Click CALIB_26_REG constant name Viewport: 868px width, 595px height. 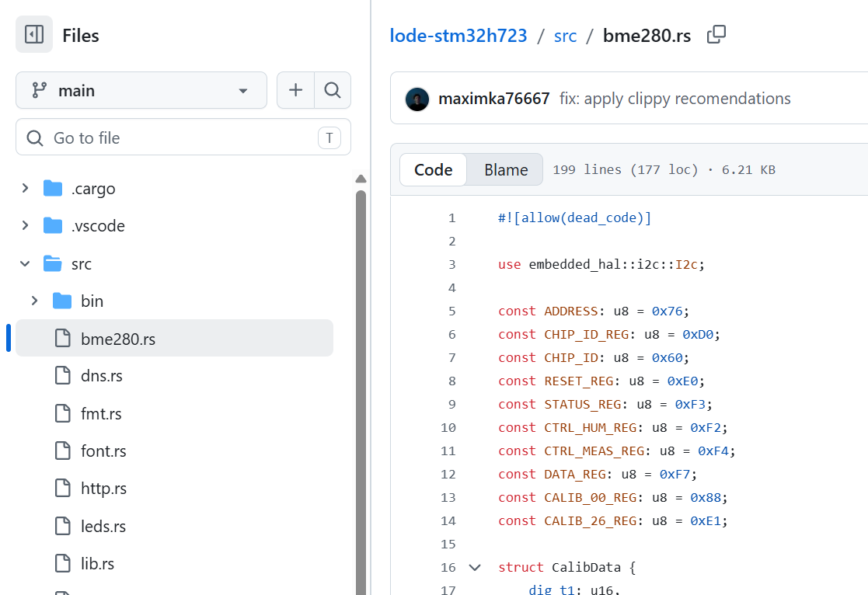(590, 520)
